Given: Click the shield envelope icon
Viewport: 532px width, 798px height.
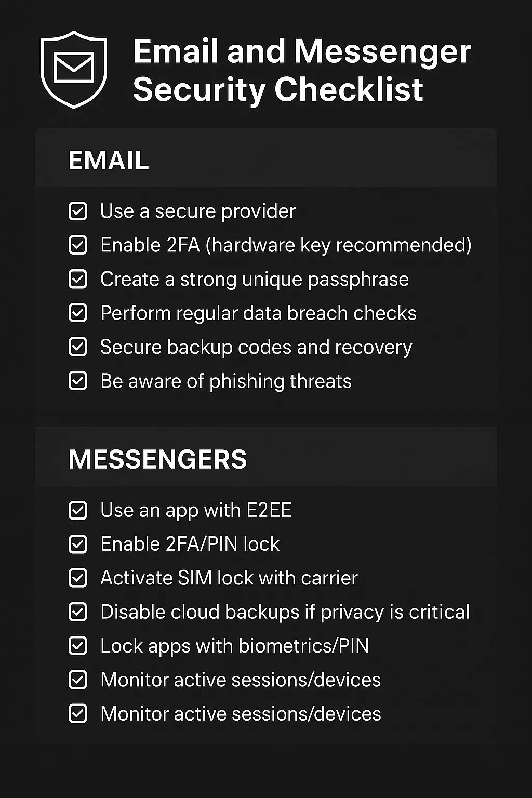Looking at the screenshot, I should pyautogui.click(x=74, y=69).
